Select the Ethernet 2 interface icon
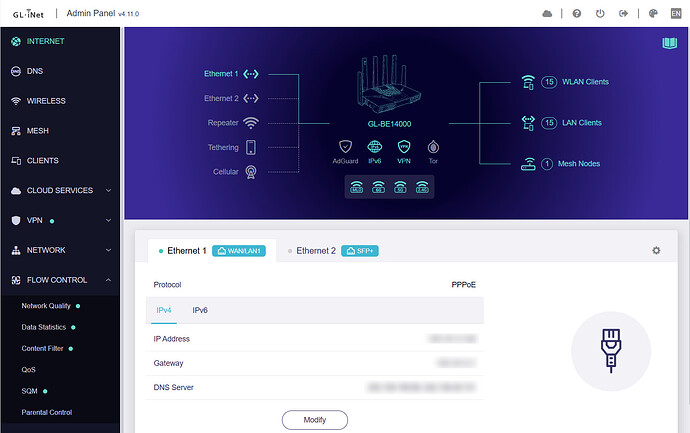Viewport: 690px width, 433px height. pos(251,98)
